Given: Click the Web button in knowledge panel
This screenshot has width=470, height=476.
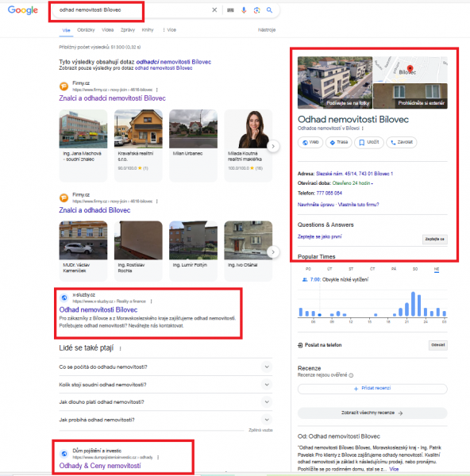Looking at the screenshot, I should click(x=310, y=142).
